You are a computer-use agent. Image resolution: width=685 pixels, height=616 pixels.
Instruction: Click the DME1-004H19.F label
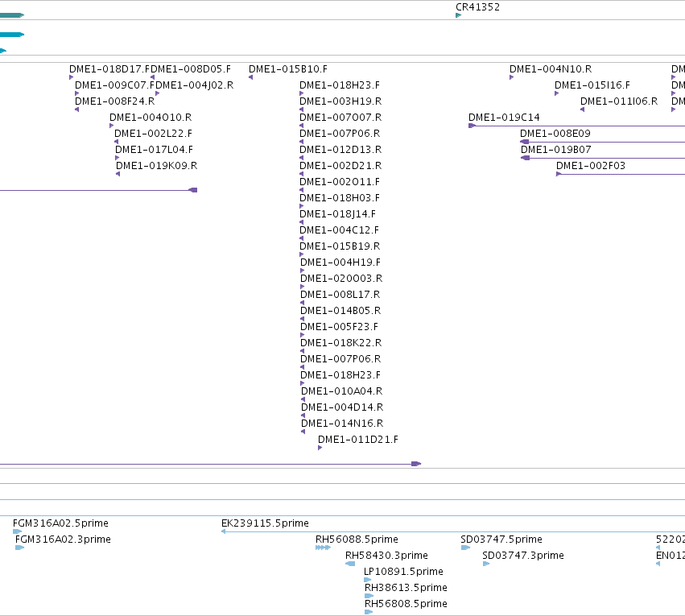click(x=340, y=263)
